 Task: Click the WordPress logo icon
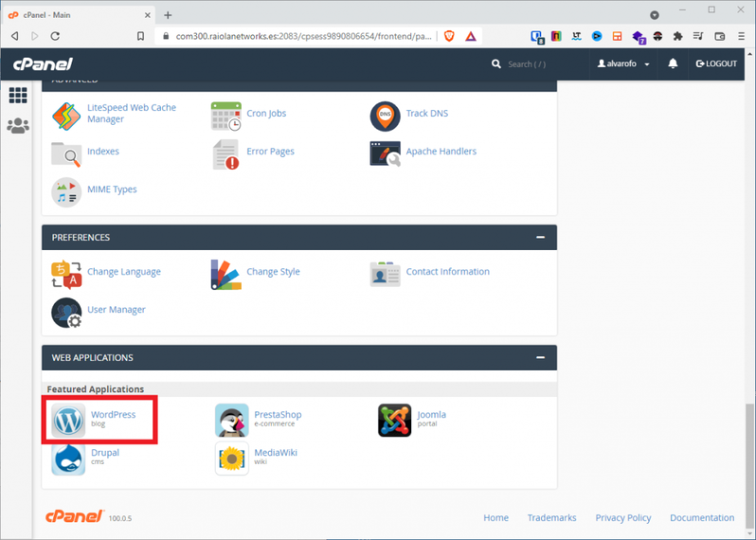[x=68, y=421]
